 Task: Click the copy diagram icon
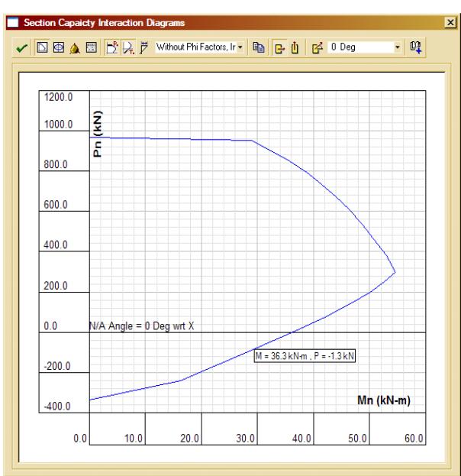pyautogui.click(x=259, y=47)
